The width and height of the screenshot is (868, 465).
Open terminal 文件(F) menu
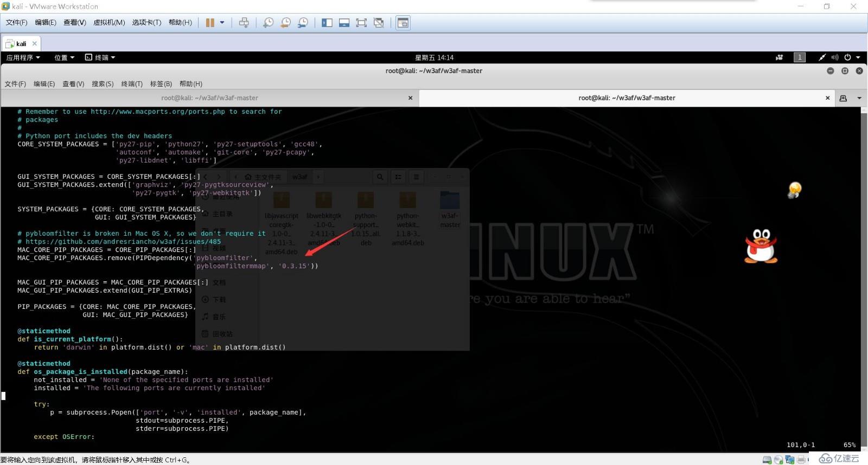(x=15, y=84)
